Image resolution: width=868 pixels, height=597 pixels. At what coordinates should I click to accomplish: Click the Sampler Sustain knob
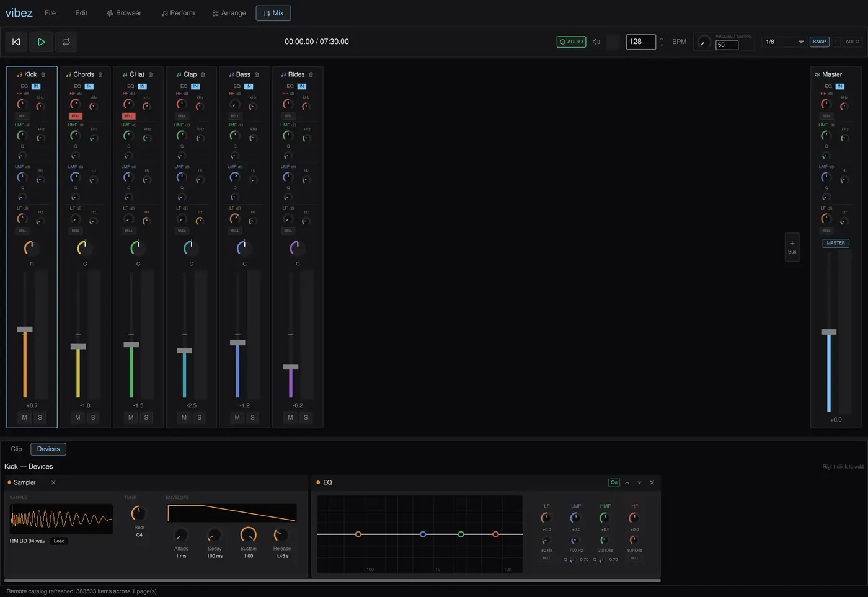(248, 535)
